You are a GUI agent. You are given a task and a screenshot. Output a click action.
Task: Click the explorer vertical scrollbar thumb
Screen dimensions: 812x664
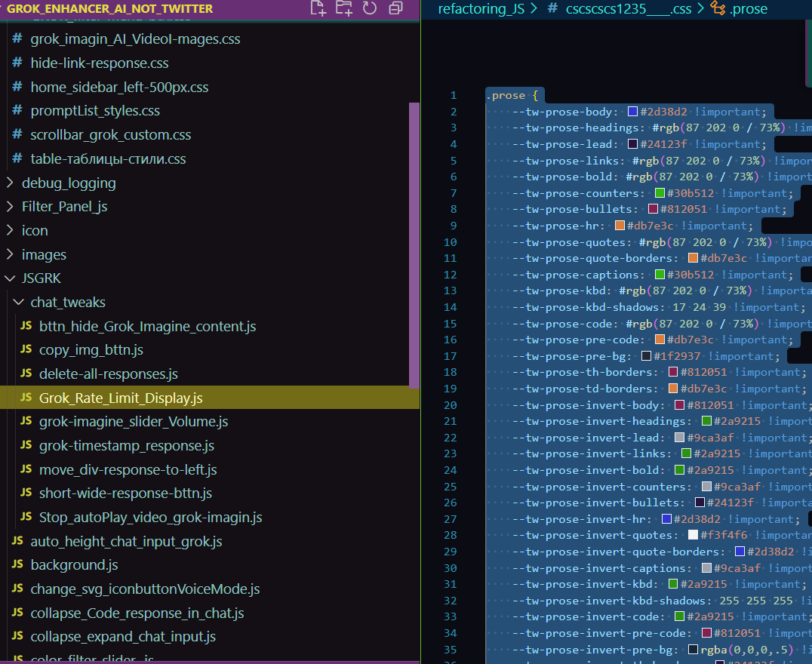pos(414,245)
